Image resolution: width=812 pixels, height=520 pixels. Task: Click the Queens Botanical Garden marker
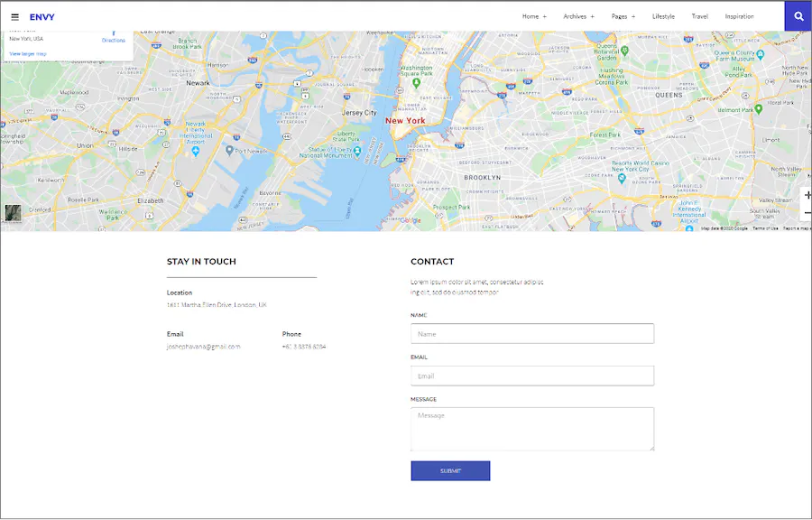click(x=624, y=51)
